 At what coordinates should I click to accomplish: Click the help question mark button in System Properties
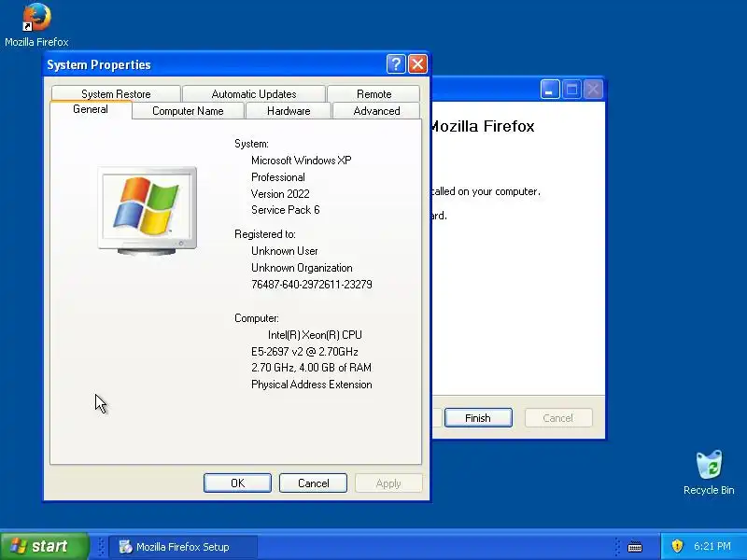click(x=396, y=63)
